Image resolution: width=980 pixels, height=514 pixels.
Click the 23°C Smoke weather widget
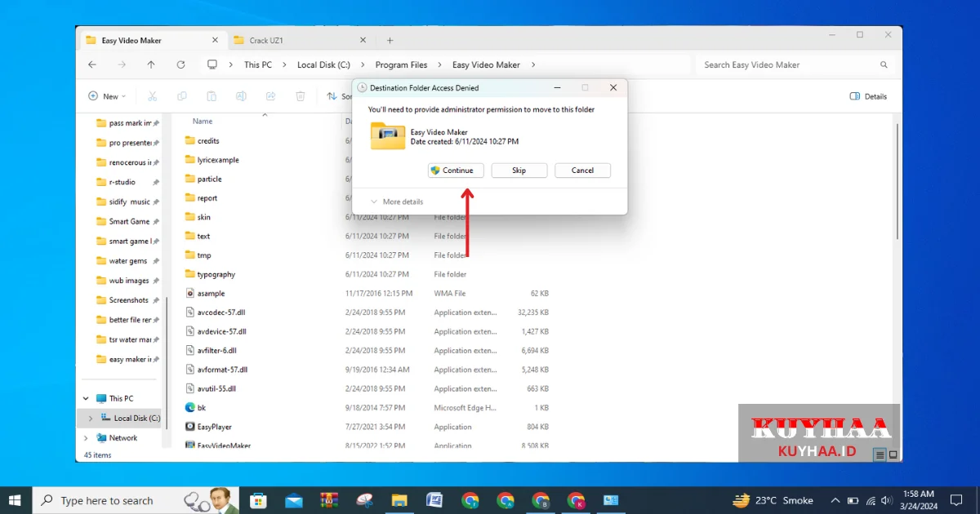(x=773, y=500)
